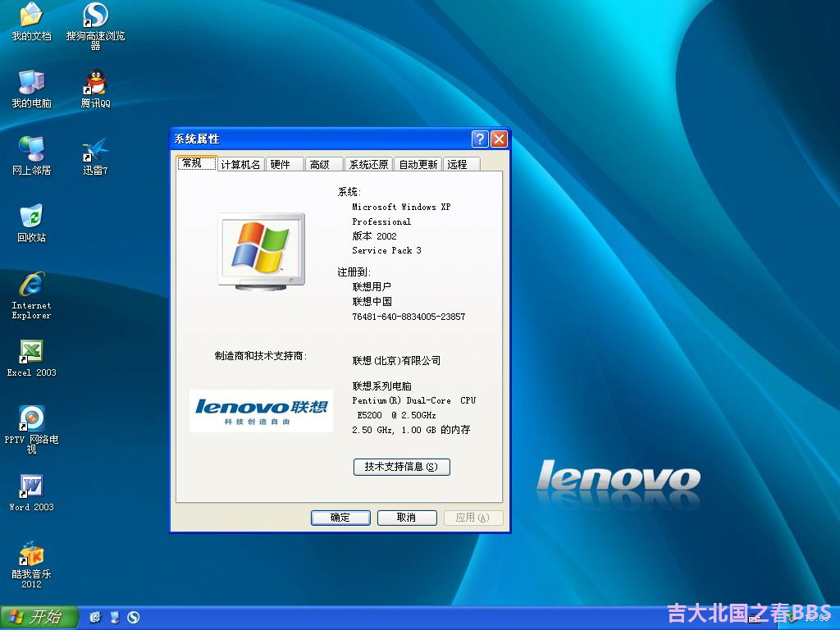Screen dimensions: 840x630
Task: Click the IE quick launch icon in taskbar
Action: (95, 617)
